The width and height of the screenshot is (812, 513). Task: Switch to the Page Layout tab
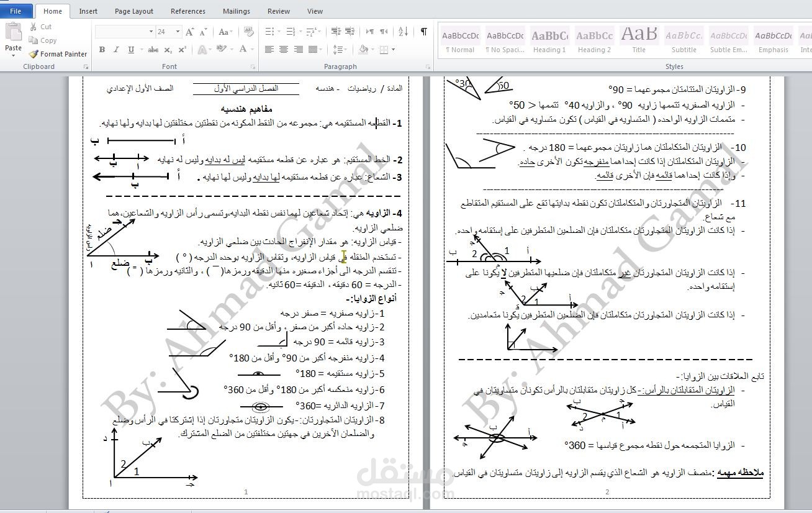coord(134,11)
